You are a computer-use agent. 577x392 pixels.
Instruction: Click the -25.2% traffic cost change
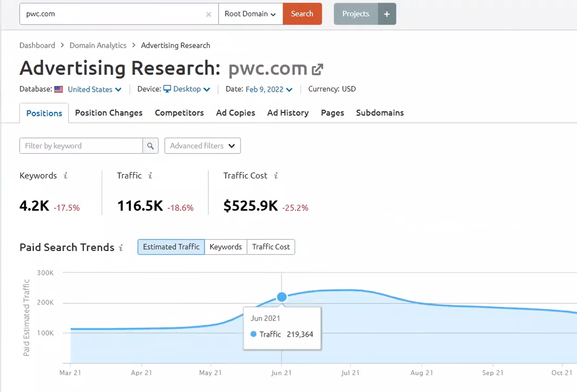click(295, 208)
